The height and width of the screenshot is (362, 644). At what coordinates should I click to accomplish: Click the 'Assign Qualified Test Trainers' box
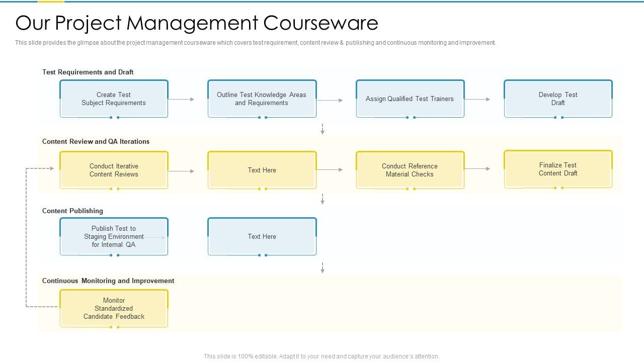(410, 99)
